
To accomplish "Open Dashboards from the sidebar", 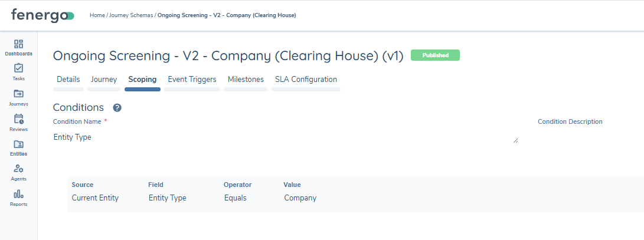I will [x=18, y=48].
